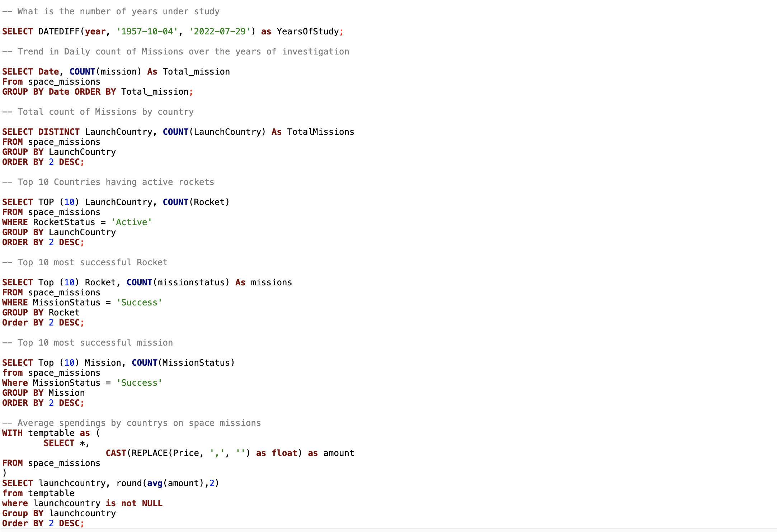Click the DATEDIFF function name
Image resolution: width=777 pixels, height=532 pixels.
pyautogui.click(x=59, y=32)
